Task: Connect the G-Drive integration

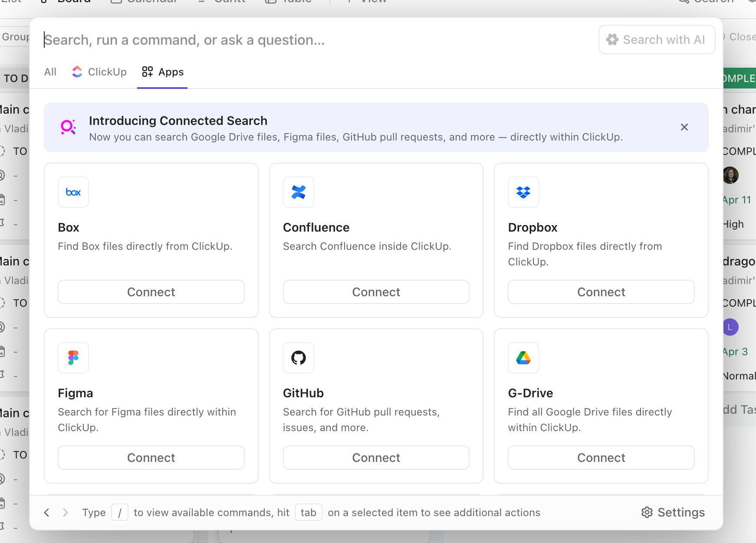Action: [x=601, y=458]
